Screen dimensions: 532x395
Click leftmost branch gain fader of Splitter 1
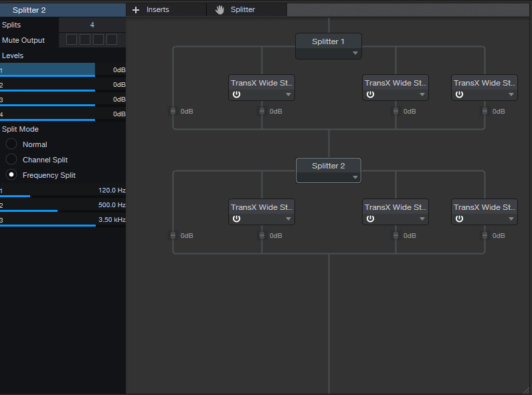(x=173, y=111)
